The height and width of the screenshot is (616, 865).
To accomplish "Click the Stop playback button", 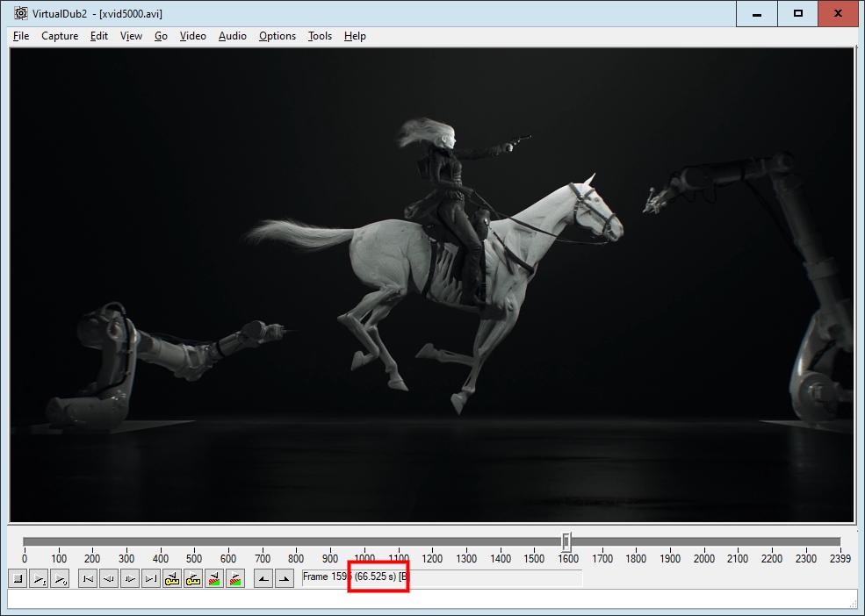I will (x=18, y=578).
